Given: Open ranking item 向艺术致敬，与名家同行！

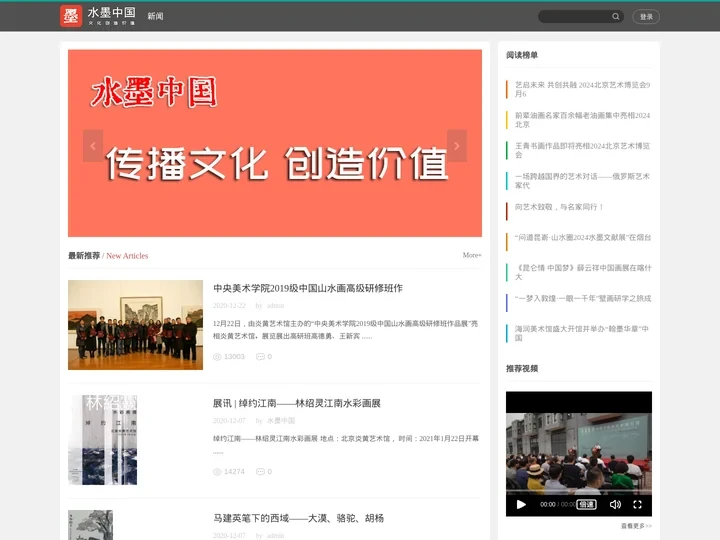Looking at the screenshot, I should click(x=558, y=207).
